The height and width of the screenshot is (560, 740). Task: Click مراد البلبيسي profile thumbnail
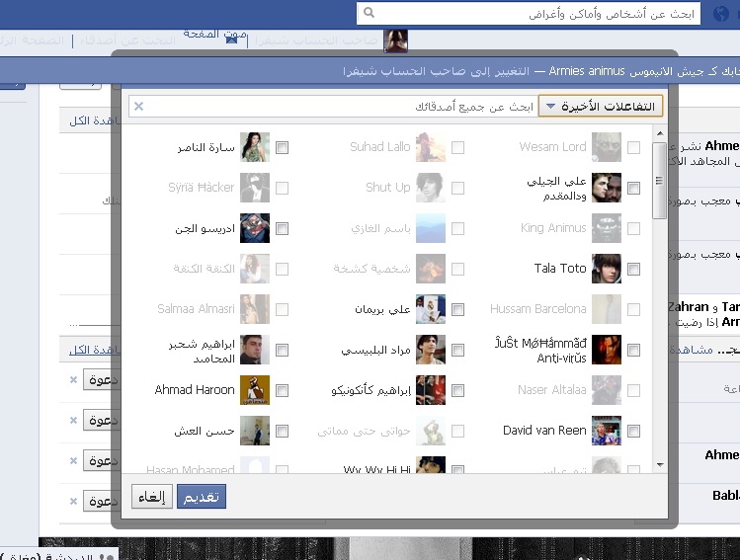click(431, 350)
